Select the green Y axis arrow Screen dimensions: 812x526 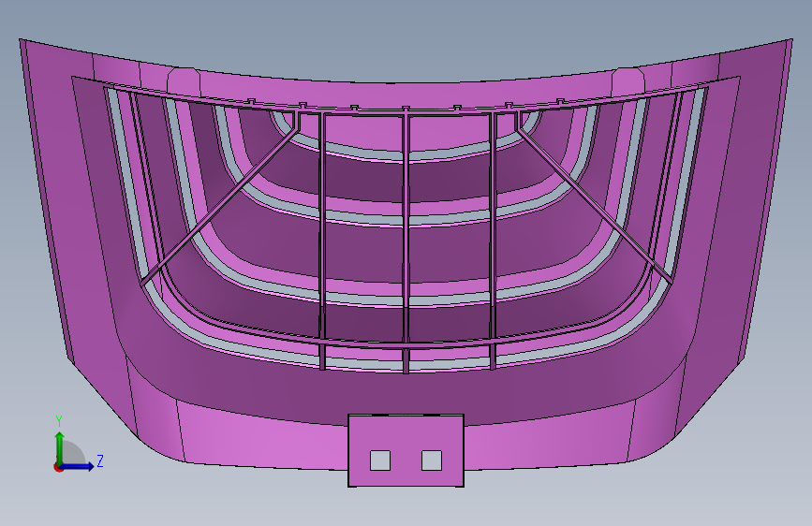click(x=60, y=447)
